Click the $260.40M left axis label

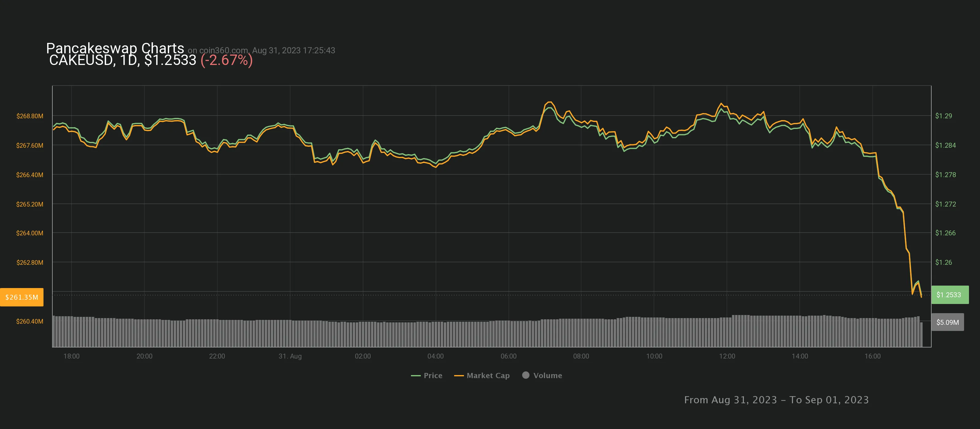[x=30, y=321]
